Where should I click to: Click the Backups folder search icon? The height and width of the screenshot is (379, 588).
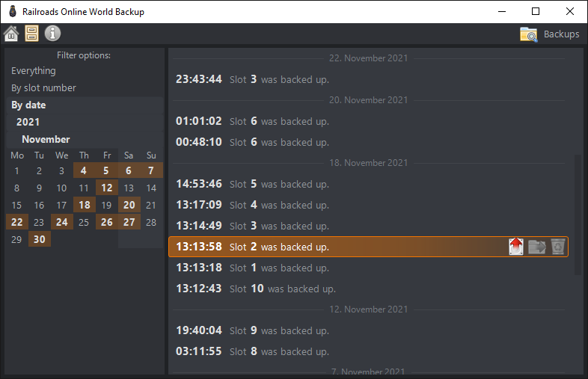(x=529, y=34)
